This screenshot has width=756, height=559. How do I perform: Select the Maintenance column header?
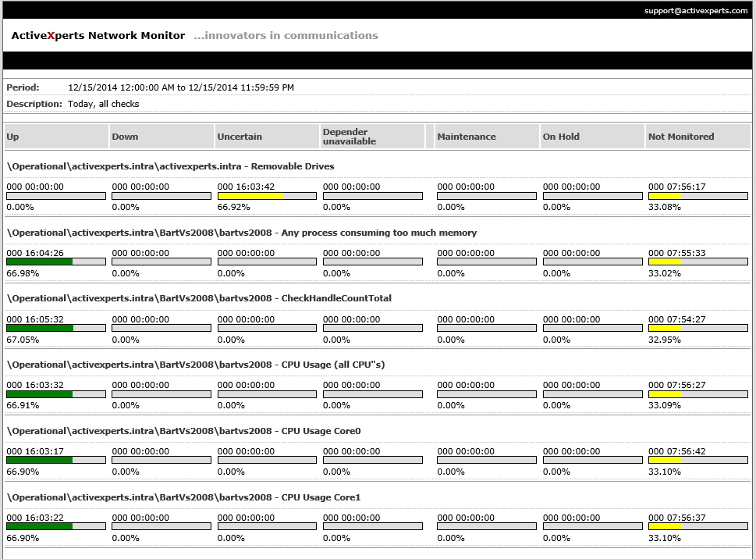pos(466,137)
